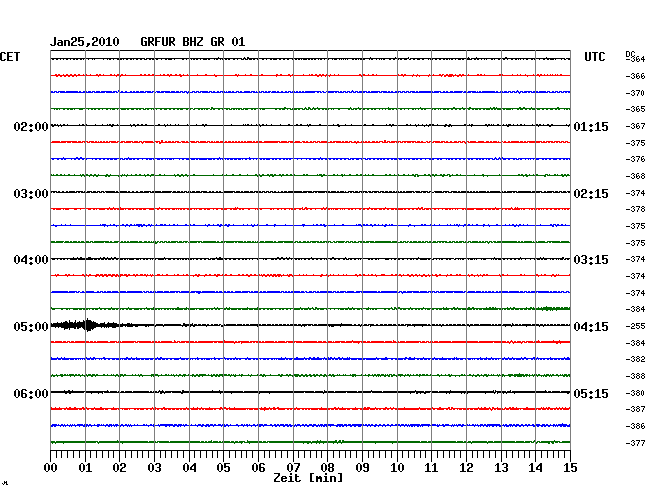Select the 08 minute axis label
Image resolution: width=650 pixels, height=494 pixels.
coord(327,467)
